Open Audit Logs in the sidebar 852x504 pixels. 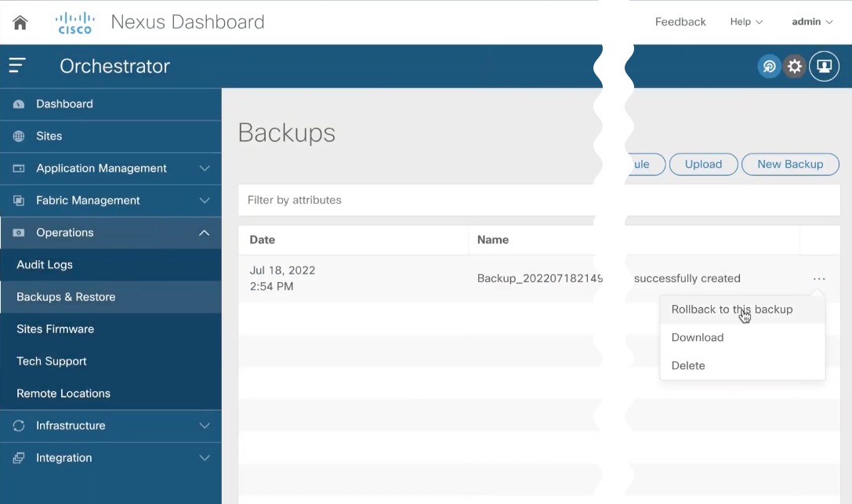click(111, 264)
